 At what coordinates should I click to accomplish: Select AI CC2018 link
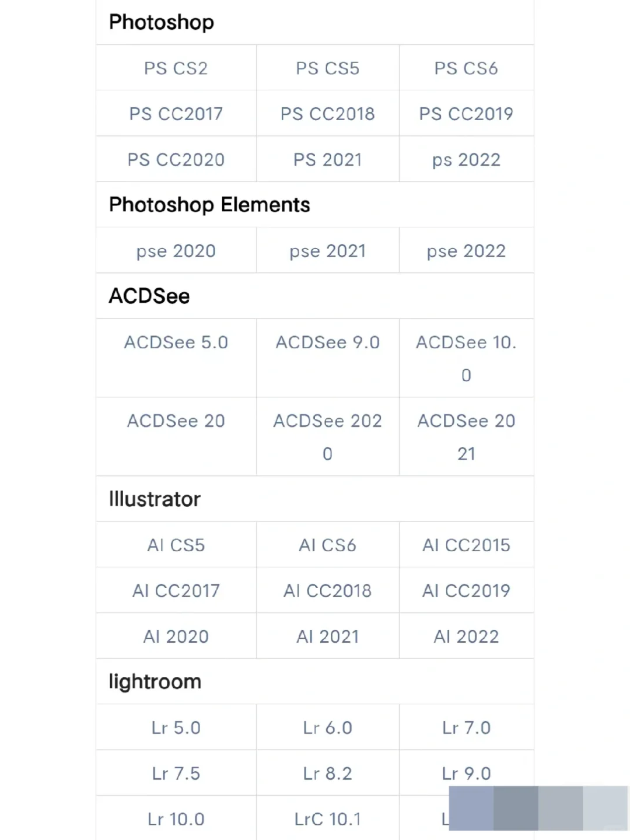327,591
